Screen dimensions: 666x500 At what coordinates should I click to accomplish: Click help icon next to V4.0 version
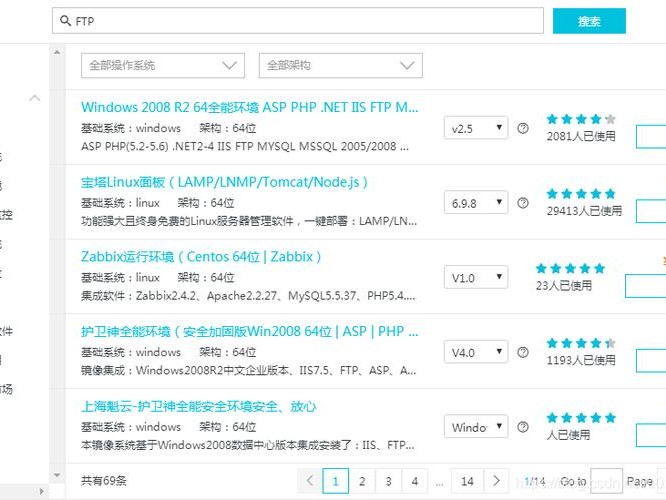523,353
